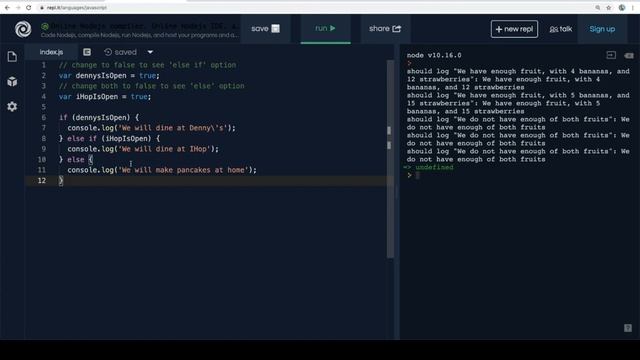Image resolution: width=640 pixels, height=360 pixels.
Task: Click the console pop-out icon
Action: [611, 55]
